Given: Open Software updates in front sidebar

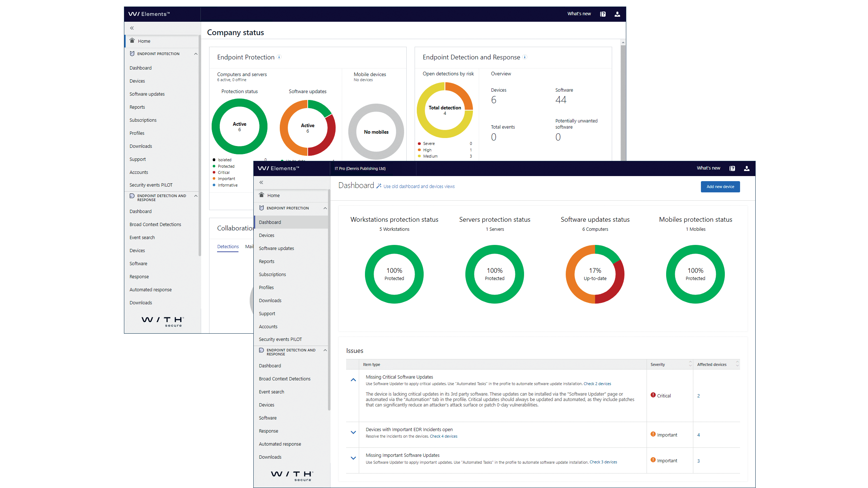Looking at the screenshot, I should [x=276, y=248].
